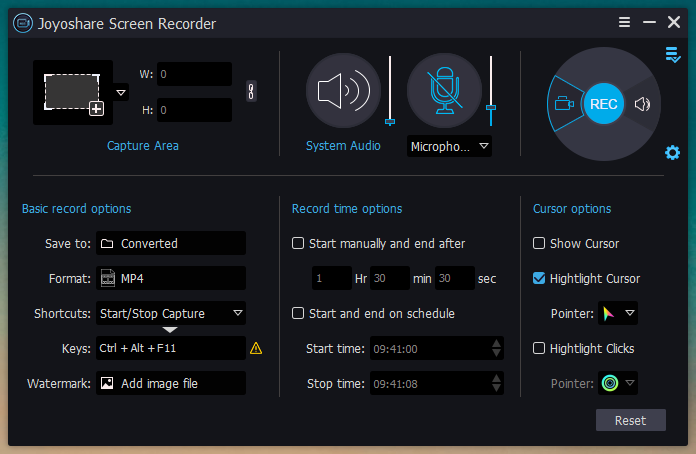The height and width of the screenshot is (454, 696).
Task: Enable the Hightlight Clicks checkbox
Action: point(539,348)
